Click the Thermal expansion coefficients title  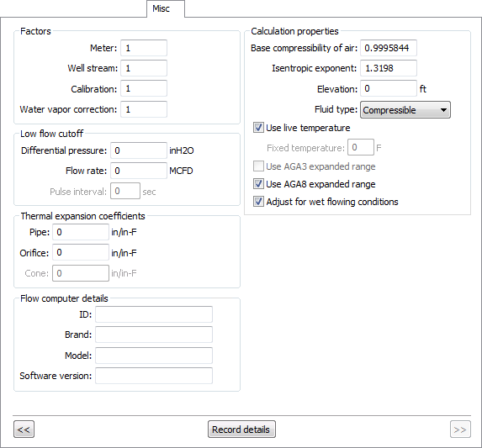pyautogui.click(x=82, y=216)
